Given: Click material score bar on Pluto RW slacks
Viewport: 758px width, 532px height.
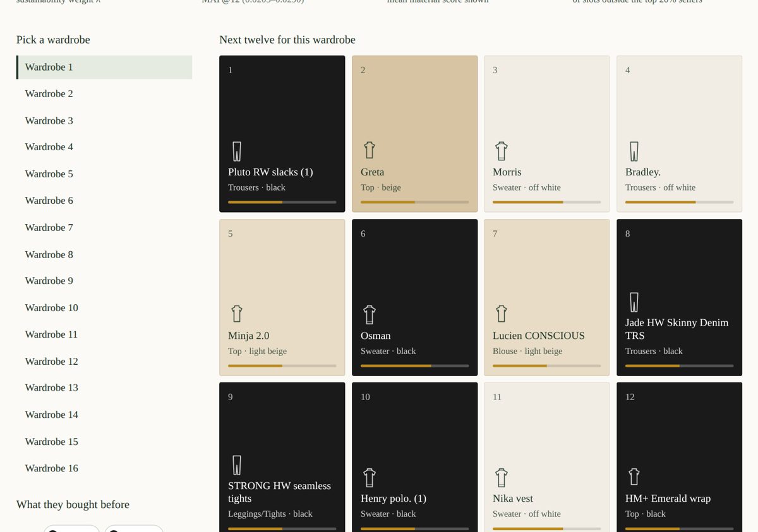Looking at the screenshot, I should [282, 202].
